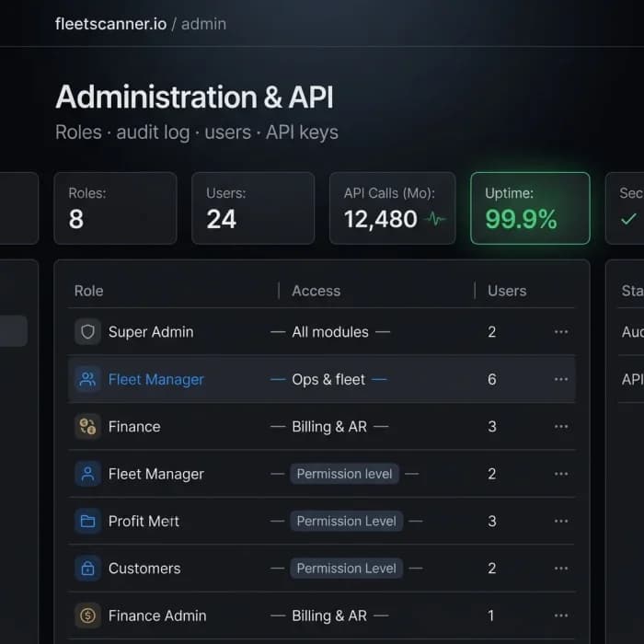Sort by the Access column header
The height and width of the screenshot is (644, 644).
[x=316, y=291]
